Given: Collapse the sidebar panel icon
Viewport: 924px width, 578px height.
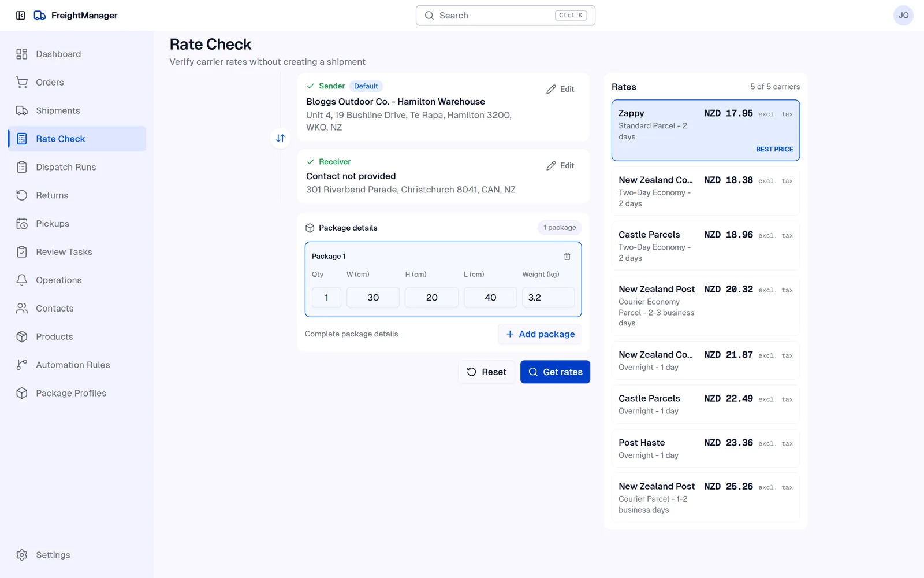Looking at the screenshot, I should click(21, 16).
